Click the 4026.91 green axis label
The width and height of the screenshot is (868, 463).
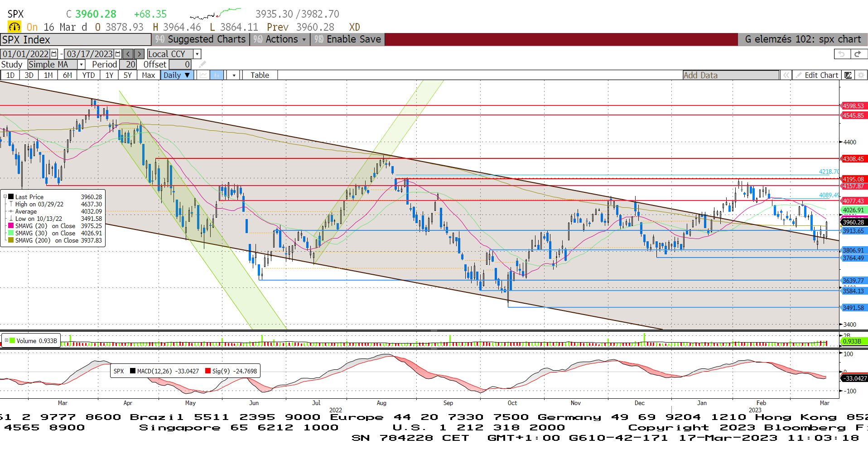pos(854,210)
